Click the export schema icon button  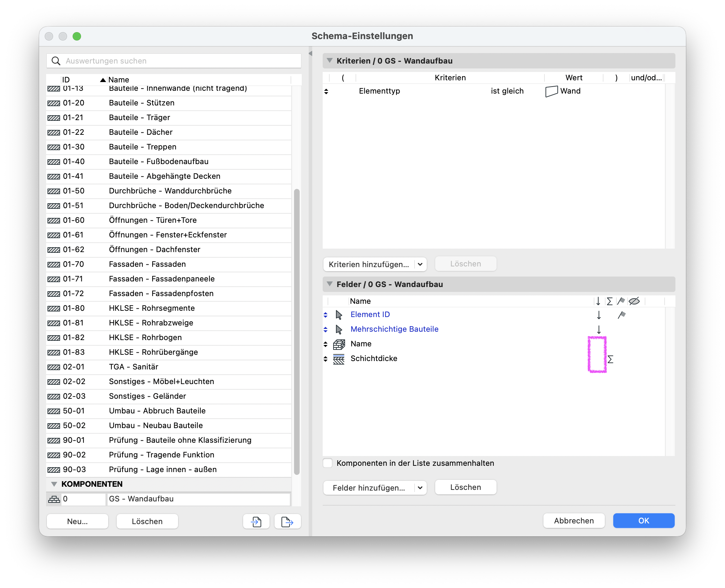click(x=287, y=521)
